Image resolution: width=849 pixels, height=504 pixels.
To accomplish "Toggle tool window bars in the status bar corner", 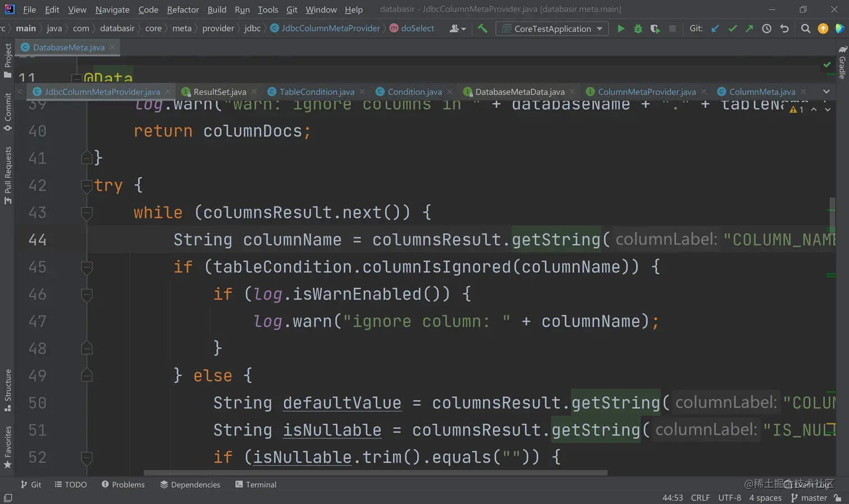I will [8, 498].
